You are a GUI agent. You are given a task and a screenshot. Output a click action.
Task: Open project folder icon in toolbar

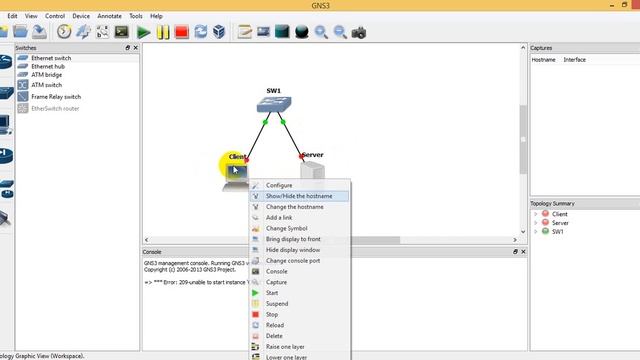[20, 32]
